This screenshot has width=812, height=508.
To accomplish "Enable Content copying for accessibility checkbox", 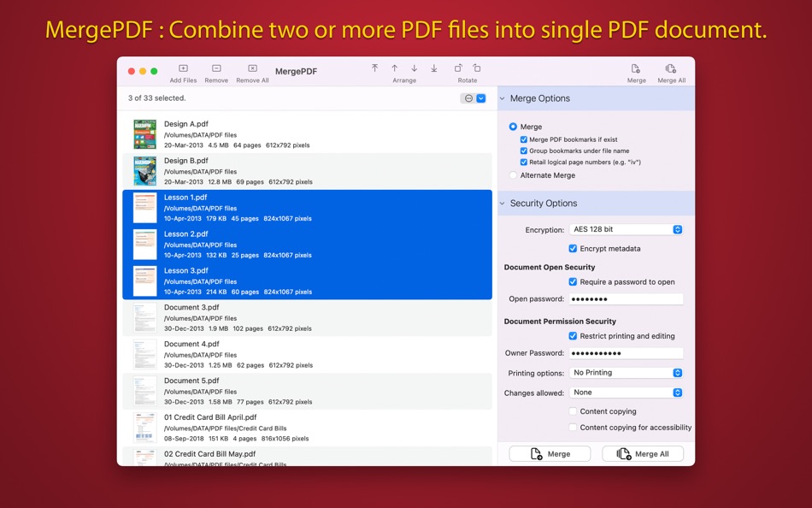I will (x=573, y=427).
